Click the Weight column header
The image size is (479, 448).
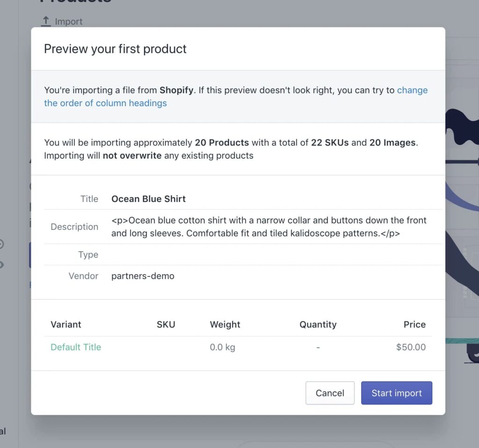click(x=225, y=325)
